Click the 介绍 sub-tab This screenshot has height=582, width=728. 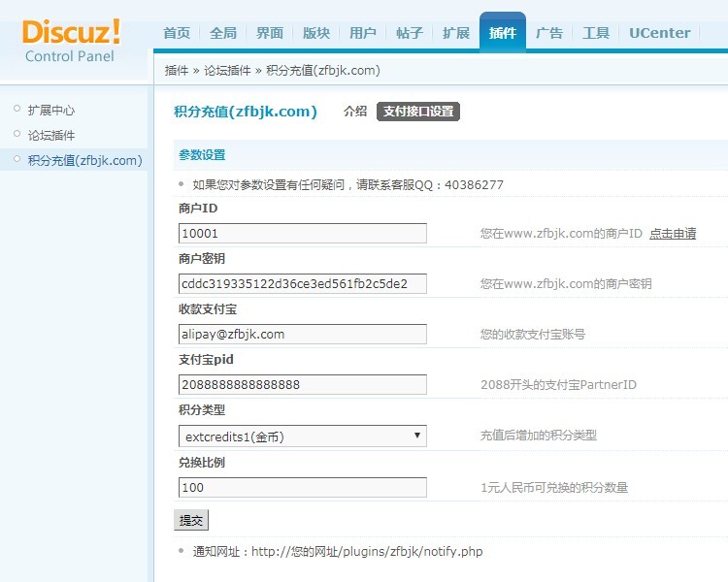(355, 112)
